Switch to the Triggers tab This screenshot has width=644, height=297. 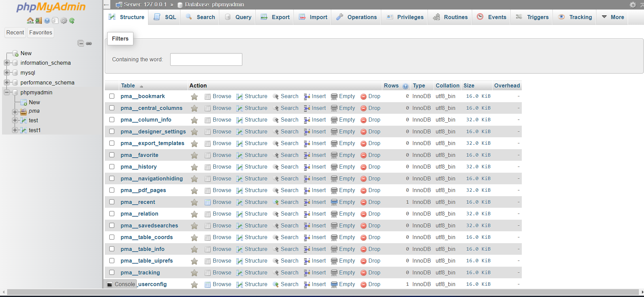532,17
